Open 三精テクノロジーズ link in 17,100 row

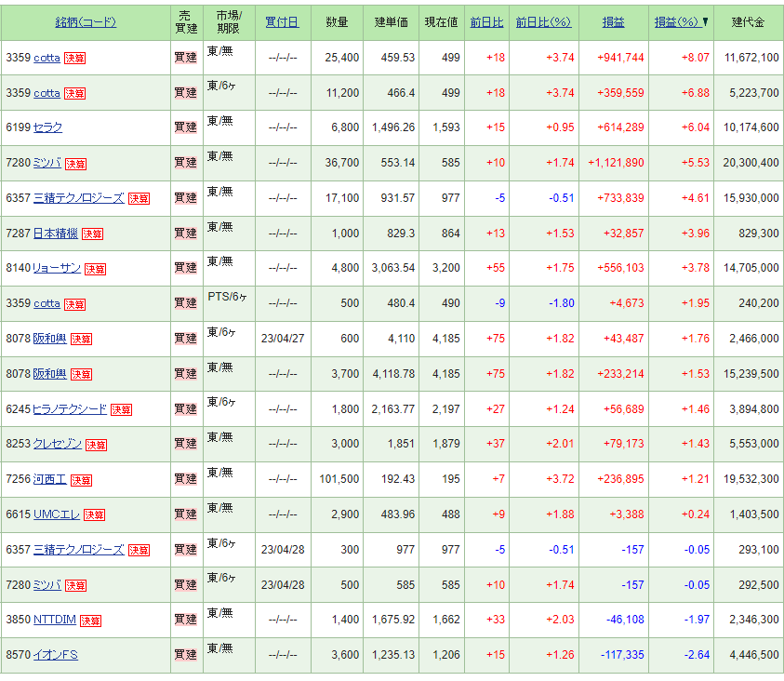pyautogui.click(x=78, y=198)
